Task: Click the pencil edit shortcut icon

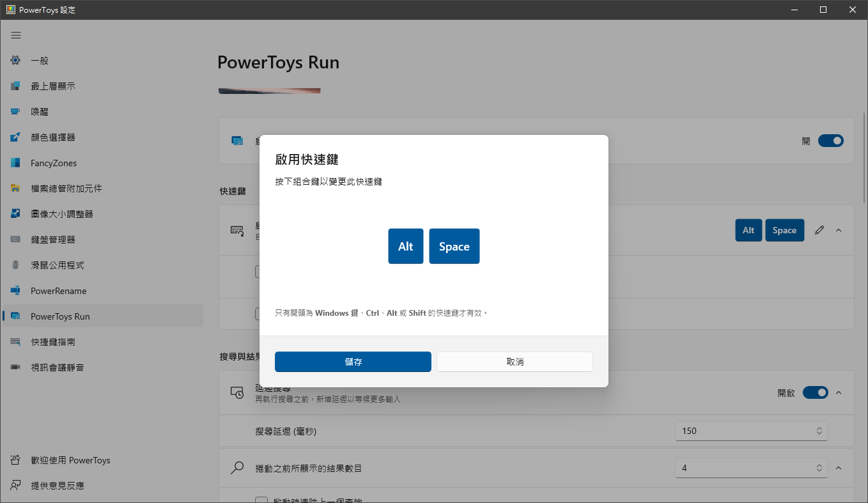Action: [819, 230]
